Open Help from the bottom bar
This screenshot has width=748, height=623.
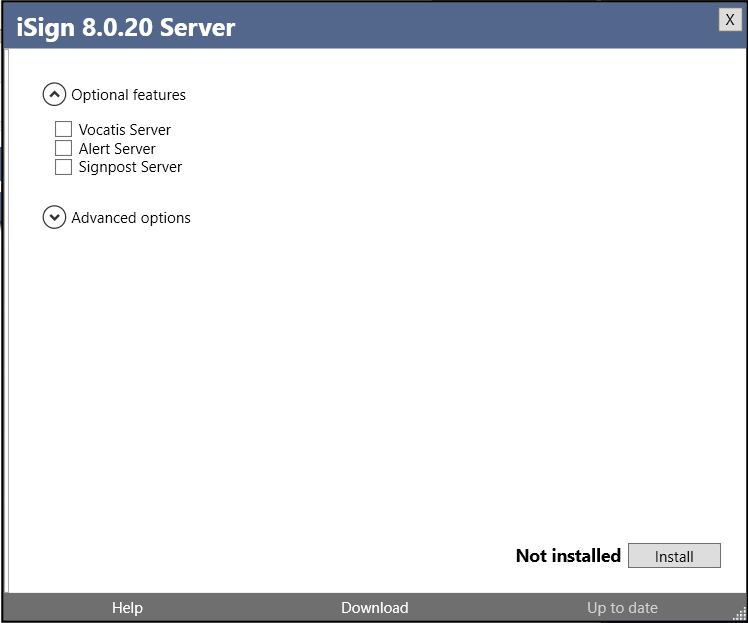(127, 608)
